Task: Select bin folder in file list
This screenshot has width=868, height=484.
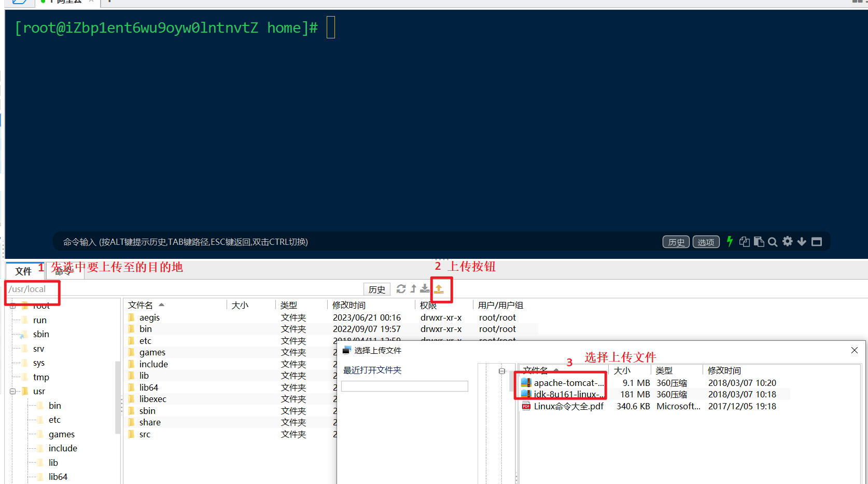Action: coord(146,329)
